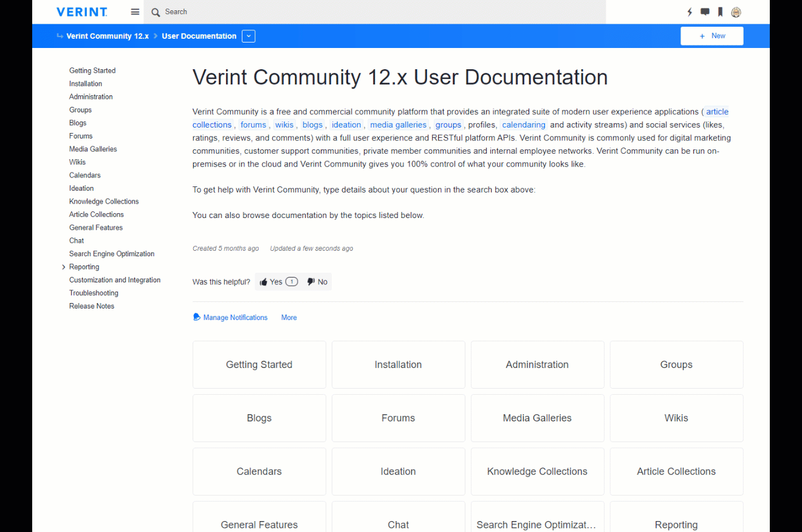Viewport: 802px width, 532px height.
Task: Expand the Reporting sidebar item
Action: click(64, 267)
